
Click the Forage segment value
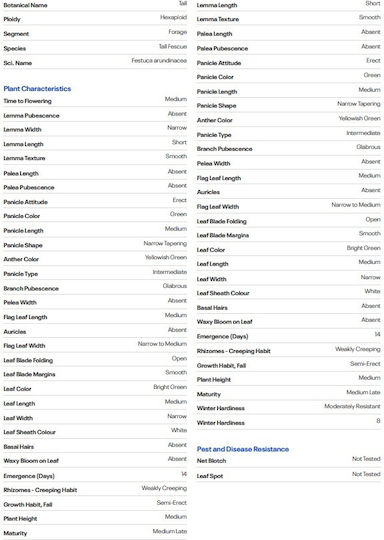[x=178, y=32]
